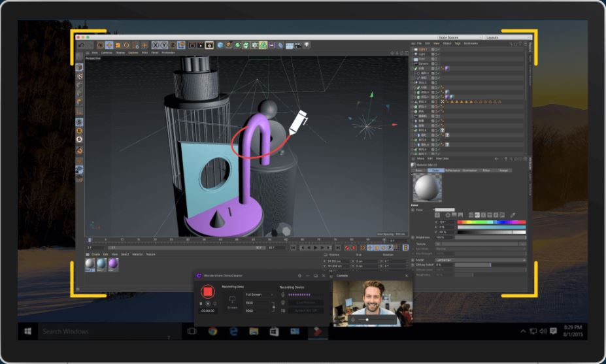Open the Layouts dropdown
606x364 pixels.
coord(508,37)
